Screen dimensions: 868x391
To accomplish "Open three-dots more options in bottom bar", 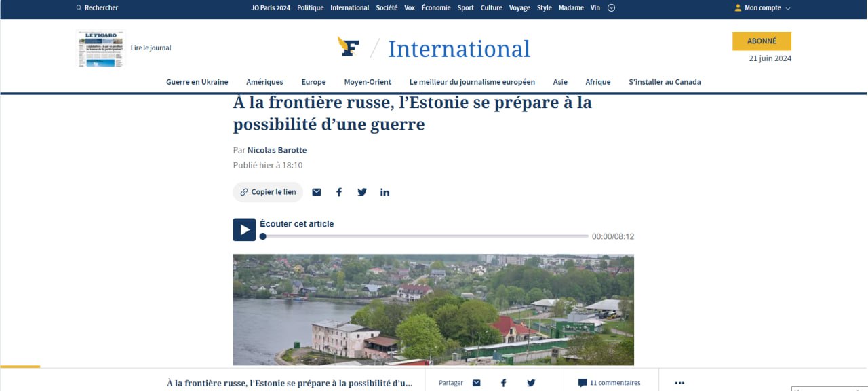I will pos(679,383).
